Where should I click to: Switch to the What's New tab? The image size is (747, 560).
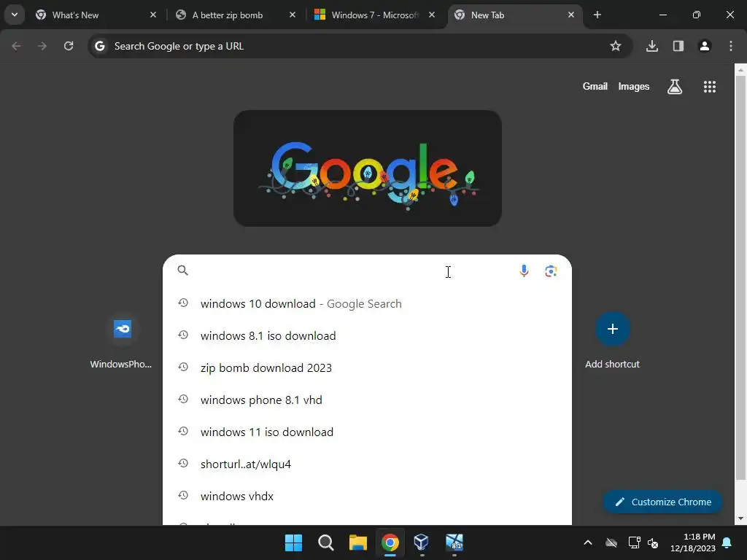click(x=96, y=15)
